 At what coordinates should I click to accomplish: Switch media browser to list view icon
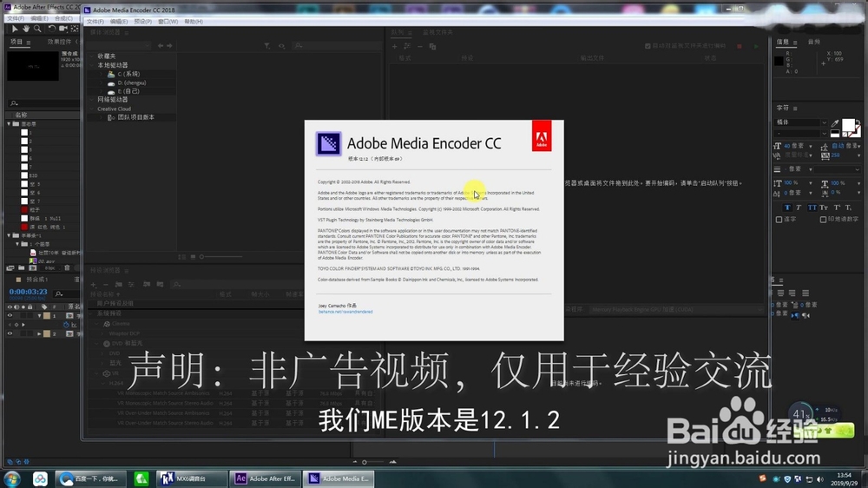click(182, 257)
